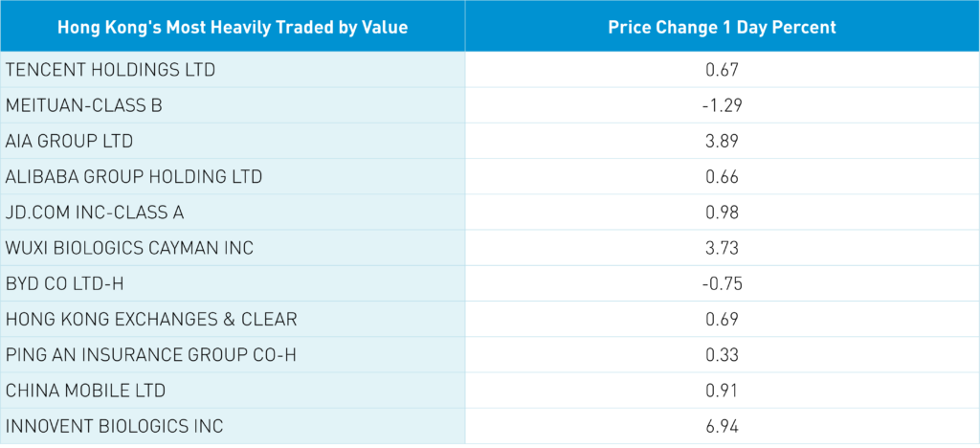Viewport: 980px width, 448px height.
Task: Click China Mobile's 0.91 value
Action: pyautogui.click(x=722, y=391)
